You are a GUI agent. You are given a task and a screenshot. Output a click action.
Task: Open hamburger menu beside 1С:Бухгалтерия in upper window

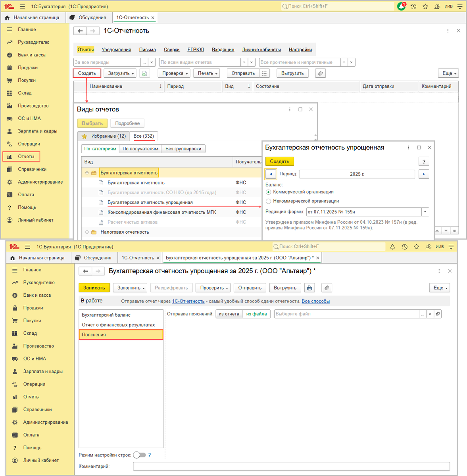point(22,6)
